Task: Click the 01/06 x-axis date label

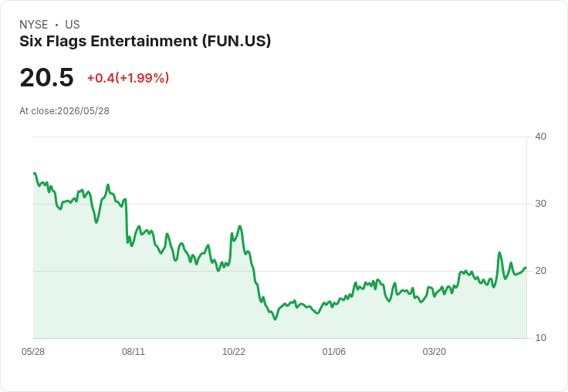Action: click(334, 352)
